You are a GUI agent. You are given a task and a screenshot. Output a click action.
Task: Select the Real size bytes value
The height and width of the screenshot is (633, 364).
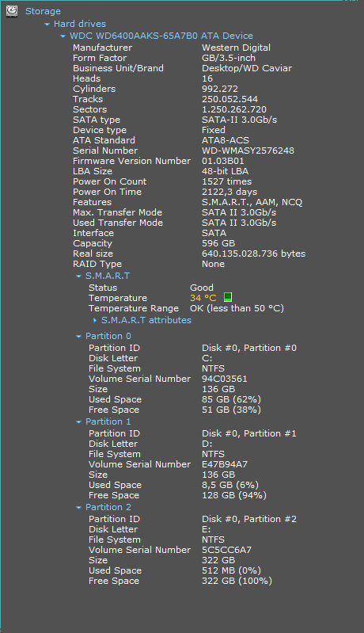tap(253, 254)
